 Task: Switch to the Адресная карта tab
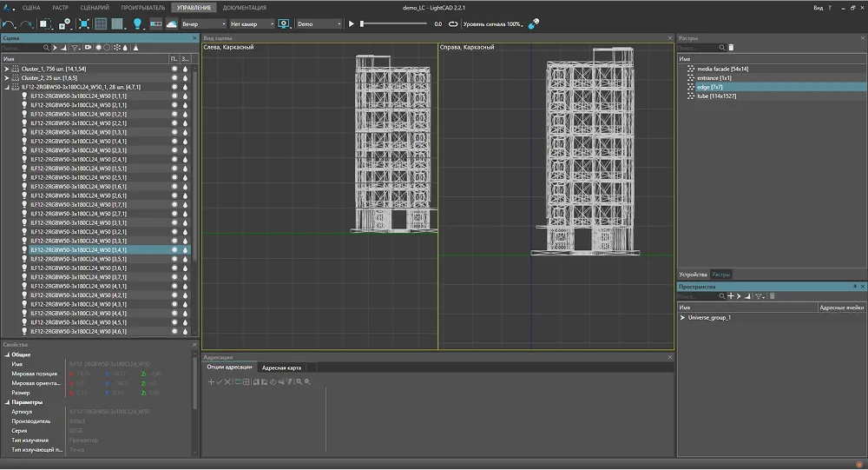(x=282, y=367)
